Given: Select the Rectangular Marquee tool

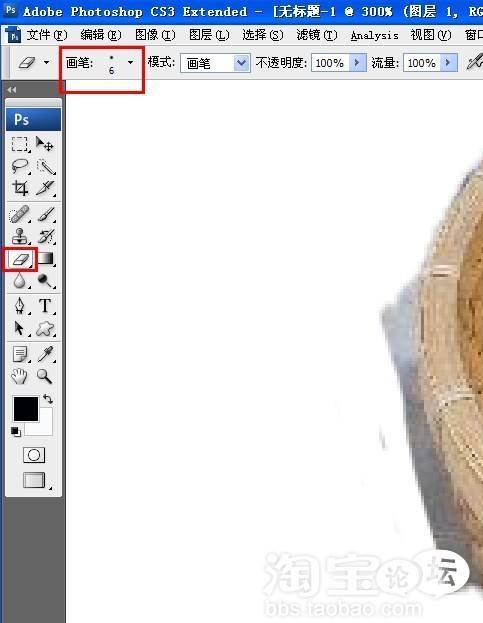Looking at the screenshot, I should coord(19,145).
